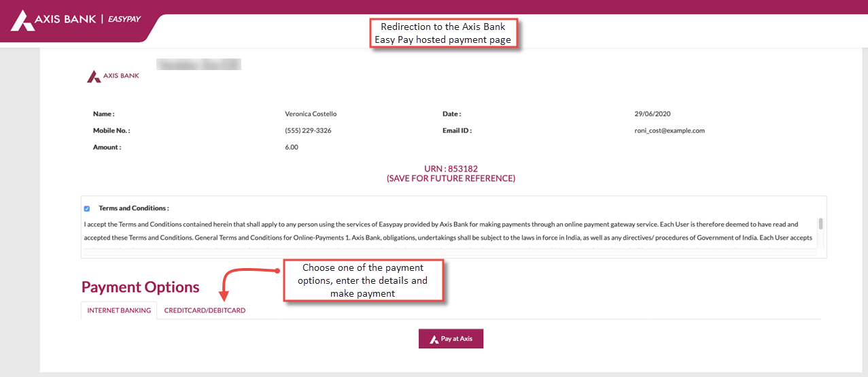Click the blurred merchant name text

click(x=199, y=65)
